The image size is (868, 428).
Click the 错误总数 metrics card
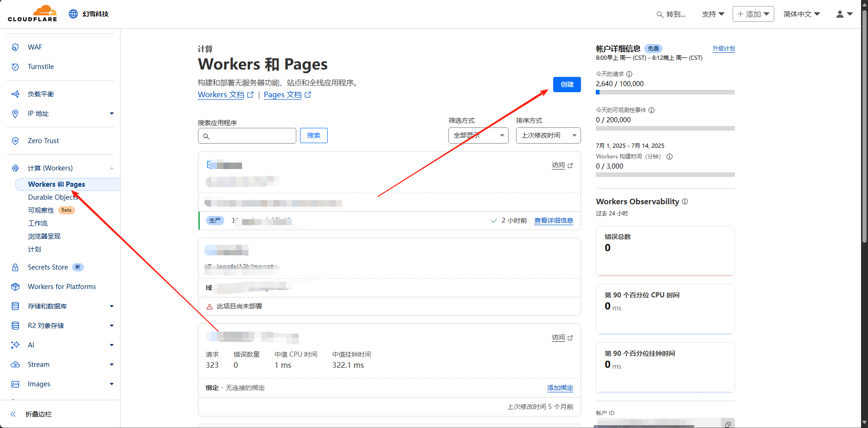665,251
